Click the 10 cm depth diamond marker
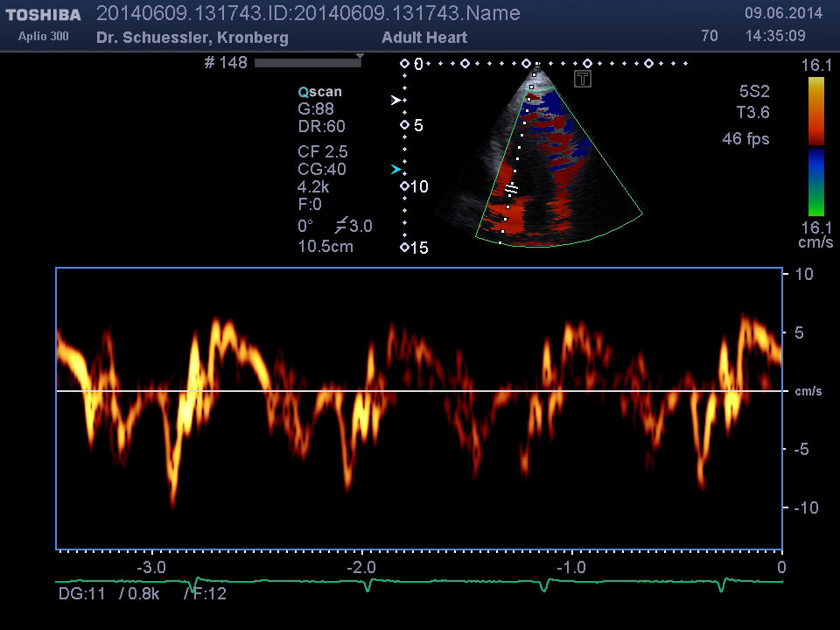 404,186
